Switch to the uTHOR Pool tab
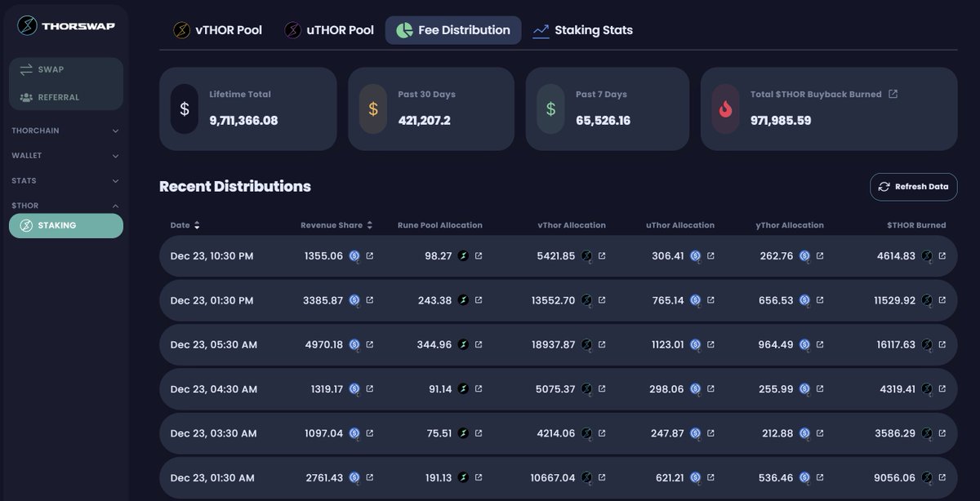Viewport: 980px width, 501px height. tap(329, 30)
